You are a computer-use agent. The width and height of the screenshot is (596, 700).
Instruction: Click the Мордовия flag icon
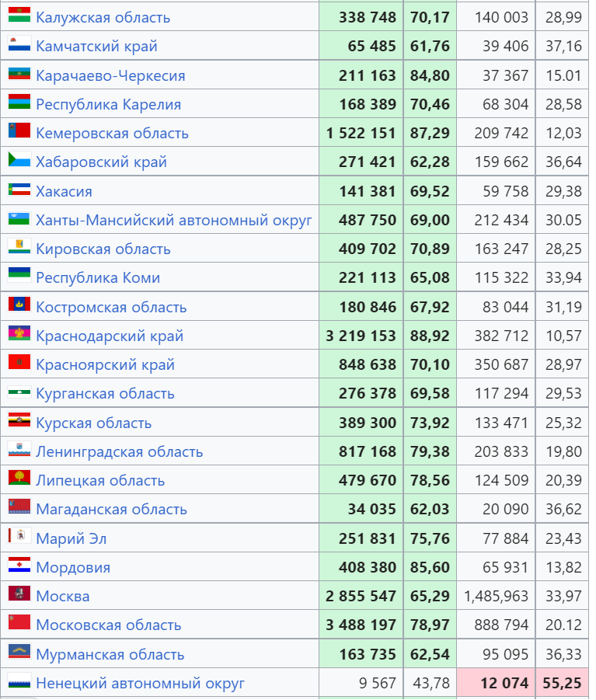pyautogui.click(x=19, y=565)
